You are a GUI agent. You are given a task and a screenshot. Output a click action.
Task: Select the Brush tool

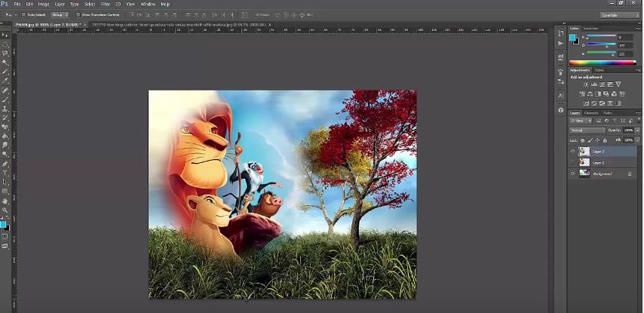(5, 100)
